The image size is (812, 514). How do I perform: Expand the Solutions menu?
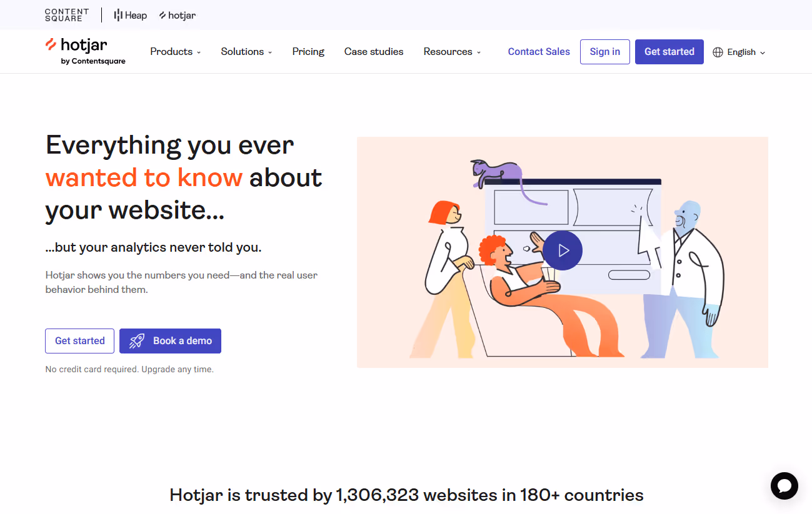246,52
